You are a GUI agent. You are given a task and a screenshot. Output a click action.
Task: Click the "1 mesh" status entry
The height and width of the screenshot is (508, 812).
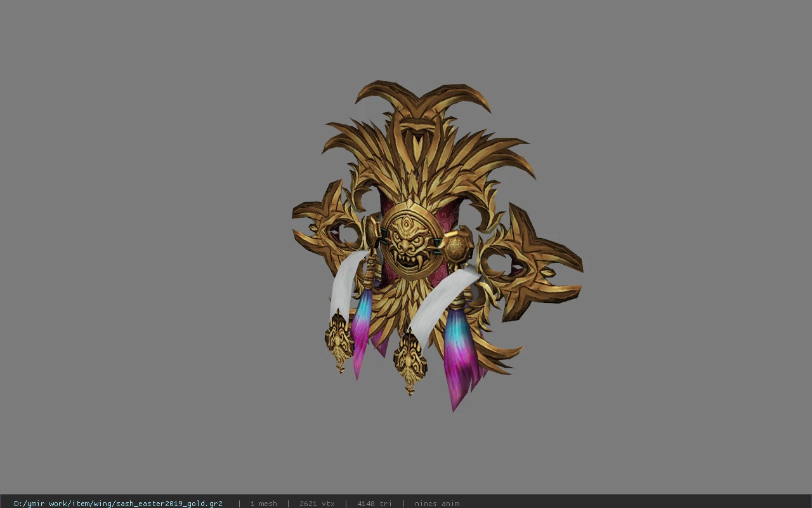point(263,504)
